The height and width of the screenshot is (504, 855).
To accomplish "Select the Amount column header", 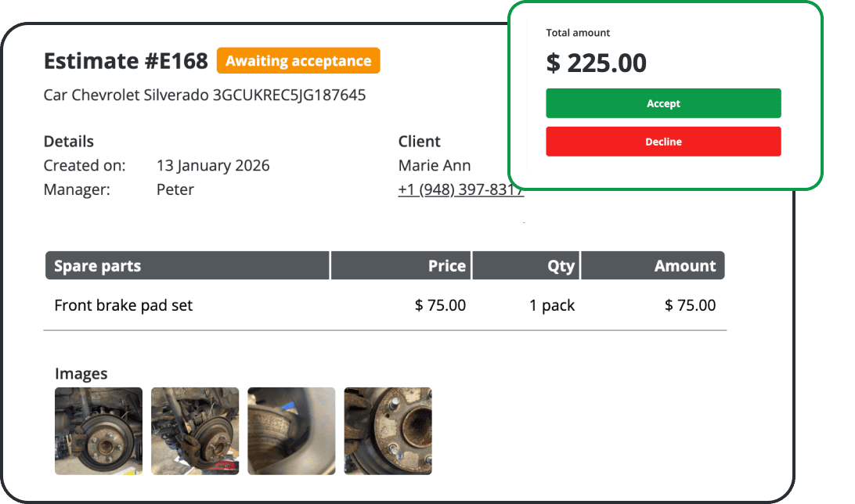I will pos(685,265).
